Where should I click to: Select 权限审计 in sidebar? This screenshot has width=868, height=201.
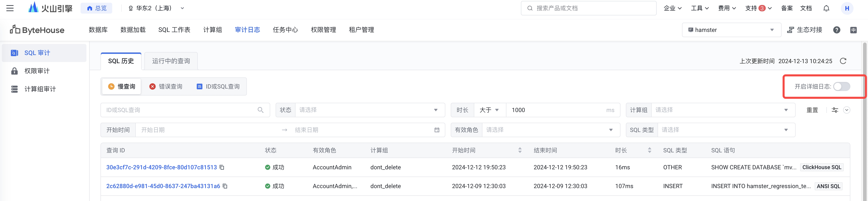coord(44,71)
